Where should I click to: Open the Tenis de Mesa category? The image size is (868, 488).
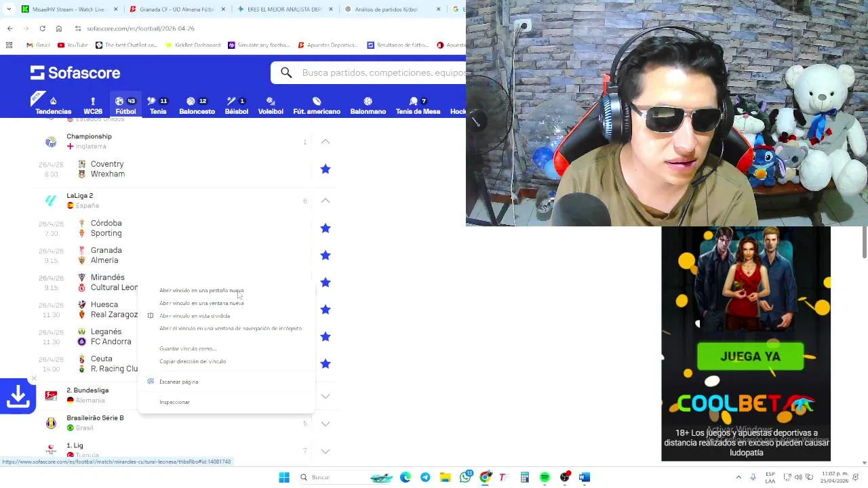coord(418,105)
